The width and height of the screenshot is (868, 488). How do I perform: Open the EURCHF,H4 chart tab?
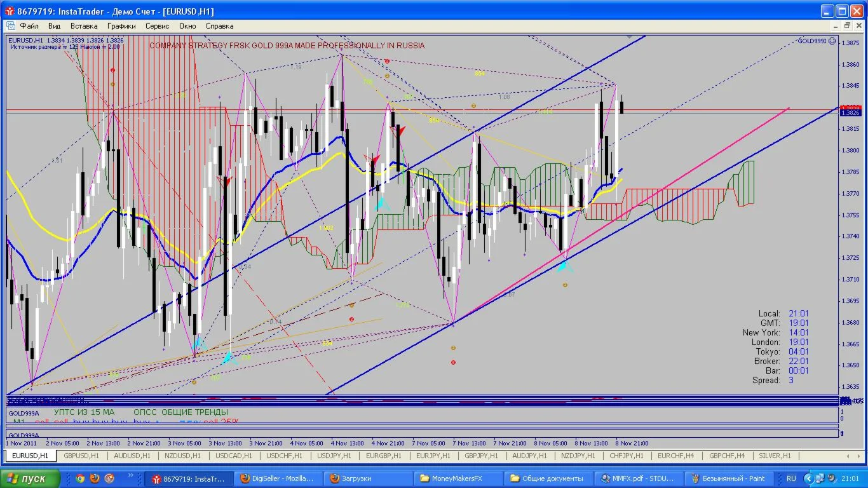[x=676, y=456]
